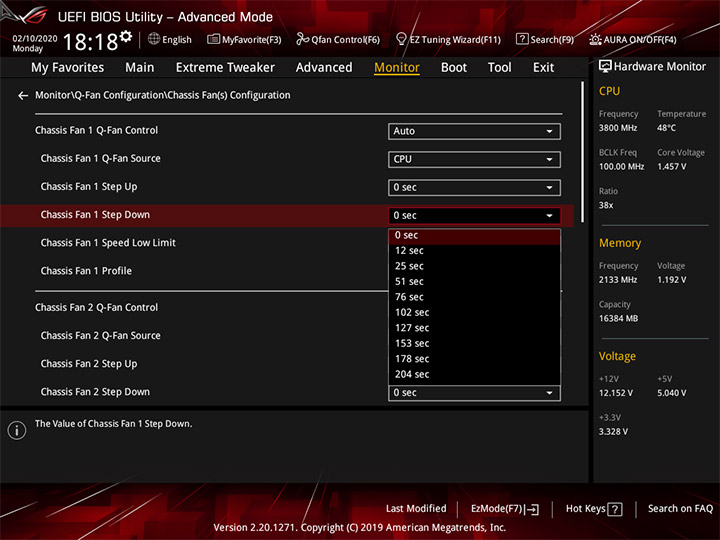Screen dimensions: 720x540
Task: Click the breadcrumb path Chassis Fan(s) Configuration
Action: click(x=229, y=95)
